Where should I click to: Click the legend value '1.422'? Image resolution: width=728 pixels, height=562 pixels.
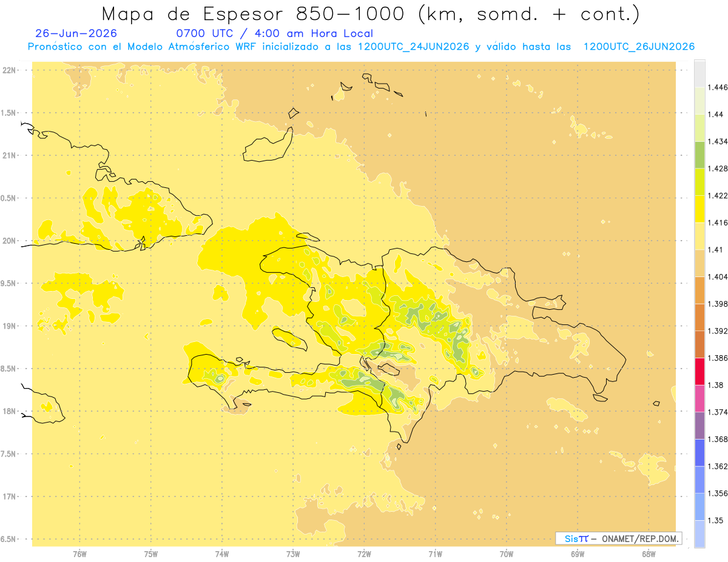click(x=718, y=195)
